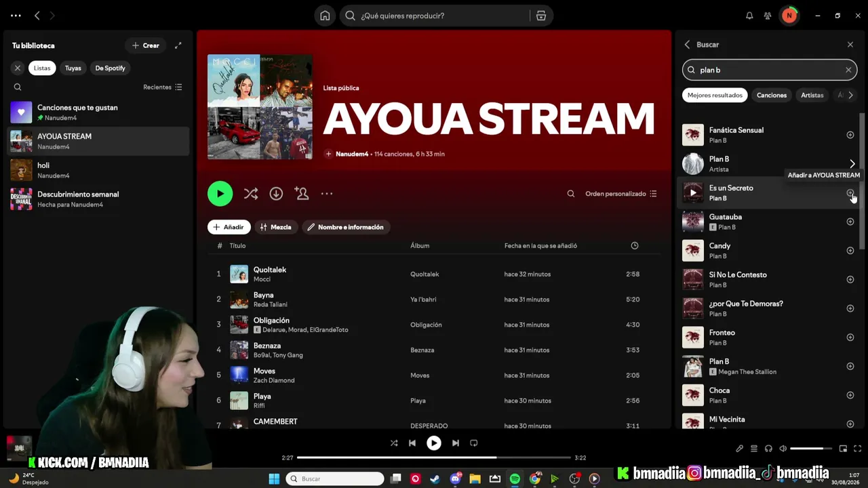Skip to the previous track
868x488 pixels.
pos(412,443)
